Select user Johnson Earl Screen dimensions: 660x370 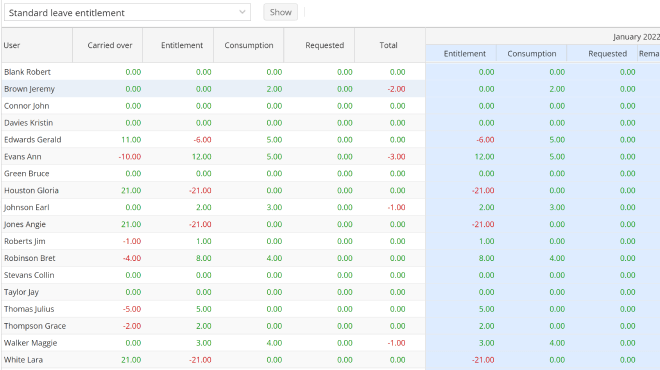[x=27, y=208]
